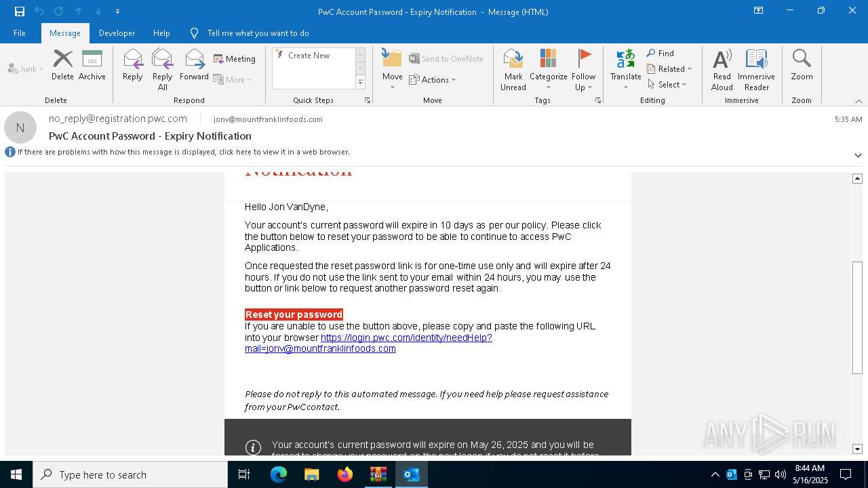Screen dimensions: 868x488
Task: Click the volume icon in the system tray
Action: [x=780, y=474]
